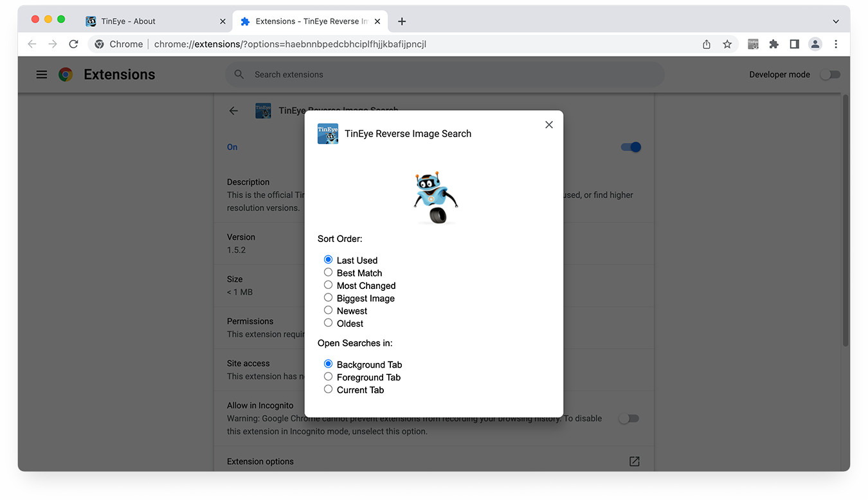Bookmark this page with star icon

727,44
